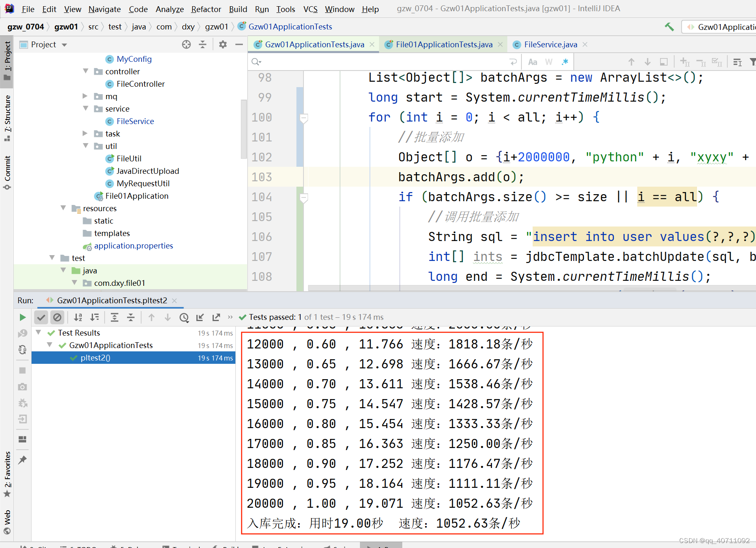Click search text input field
Screen dimensions: 756x548
click(x=384, y=62)
